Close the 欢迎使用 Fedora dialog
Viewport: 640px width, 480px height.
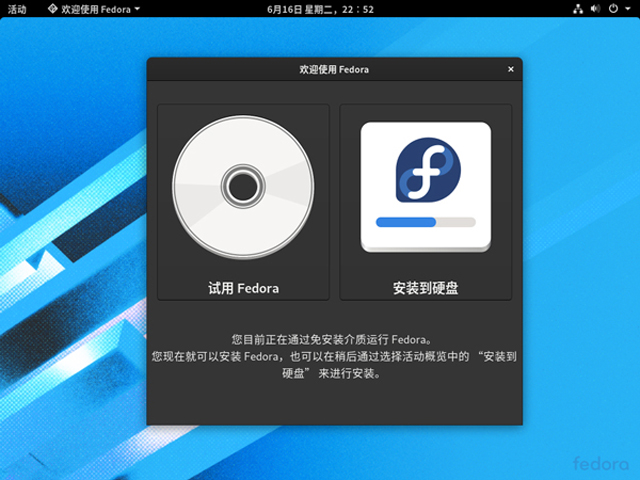[x=510, y=69]
